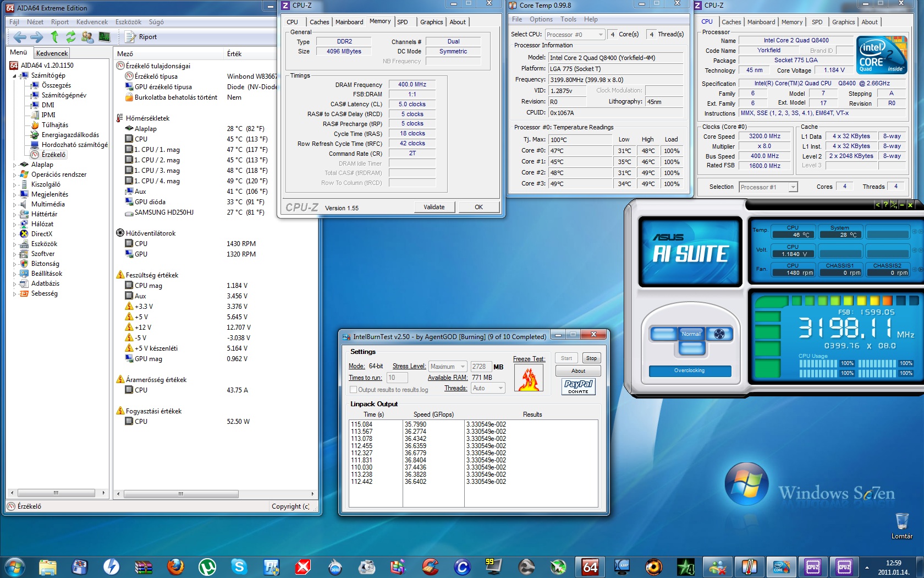The width and height of the screenshot is (924, 578).
Task: Click the Érzékelő gauge icon in the tree
Action: point(35,155)
